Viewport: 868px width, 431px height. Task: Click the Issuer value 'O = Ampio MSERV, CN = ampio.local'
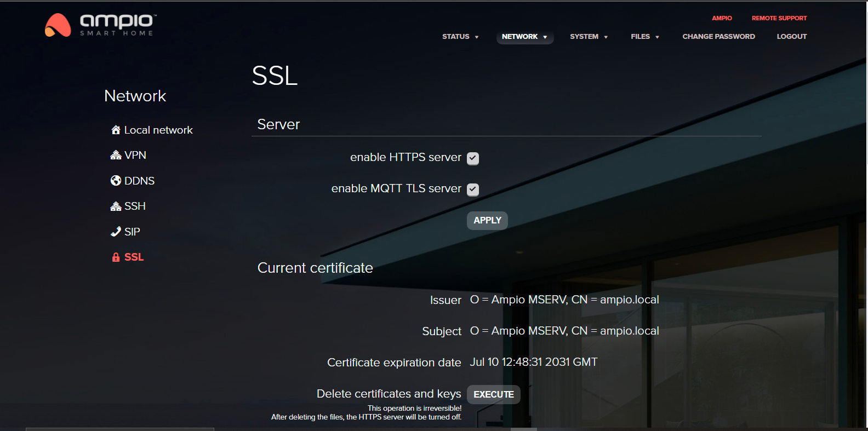(564, 300)
